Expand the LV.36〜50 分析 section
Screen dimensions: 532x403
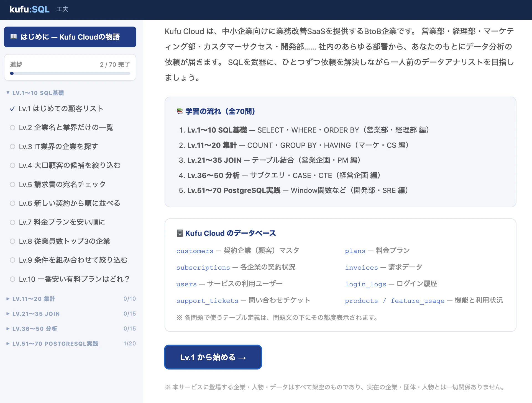click(71, 329)
